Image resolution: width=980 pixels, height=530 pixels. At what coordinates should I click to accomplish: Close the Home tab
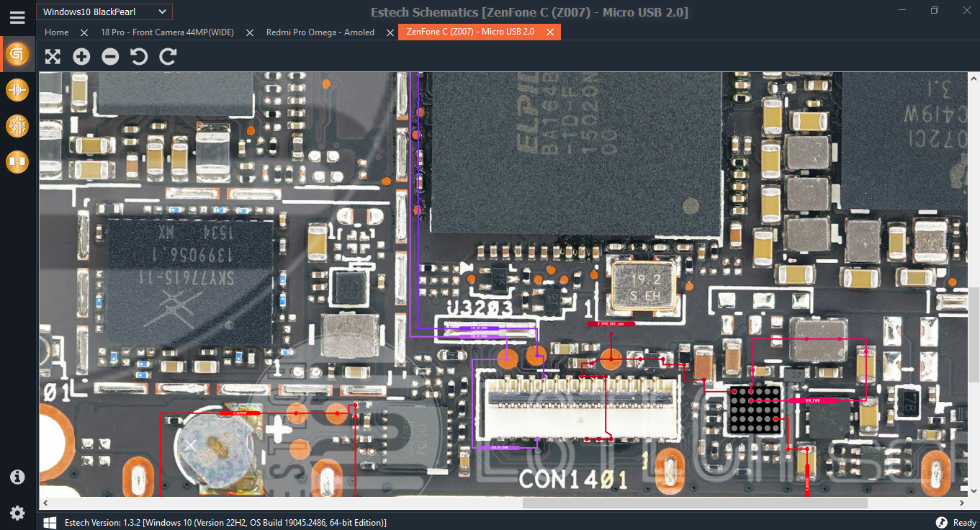[84, 32]
